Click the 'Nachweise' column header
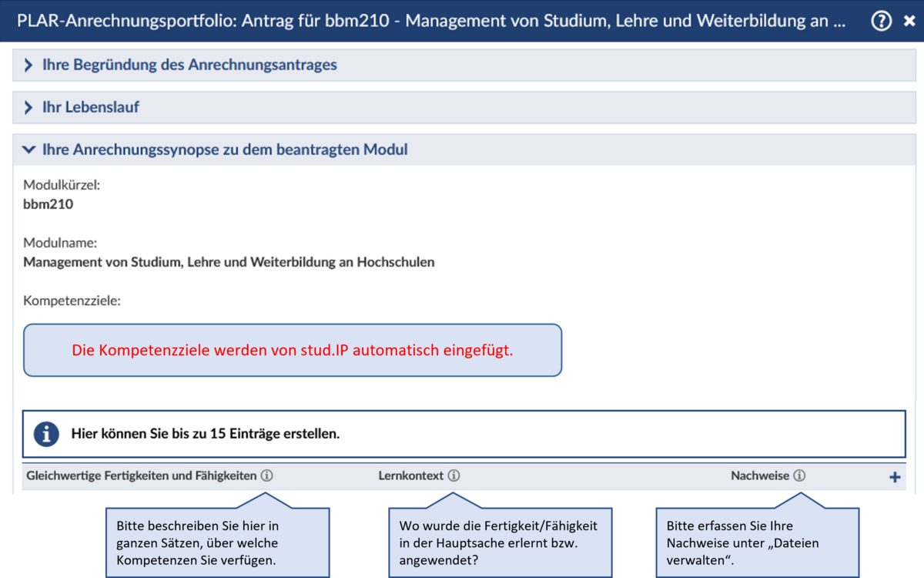 [759, 476]
